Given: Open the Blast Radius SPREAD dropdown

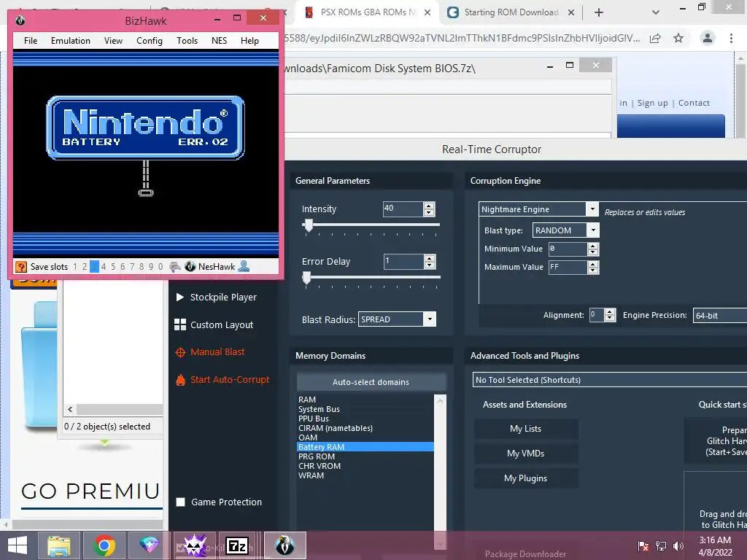Looking at the screenshot, I should (430, 319).
